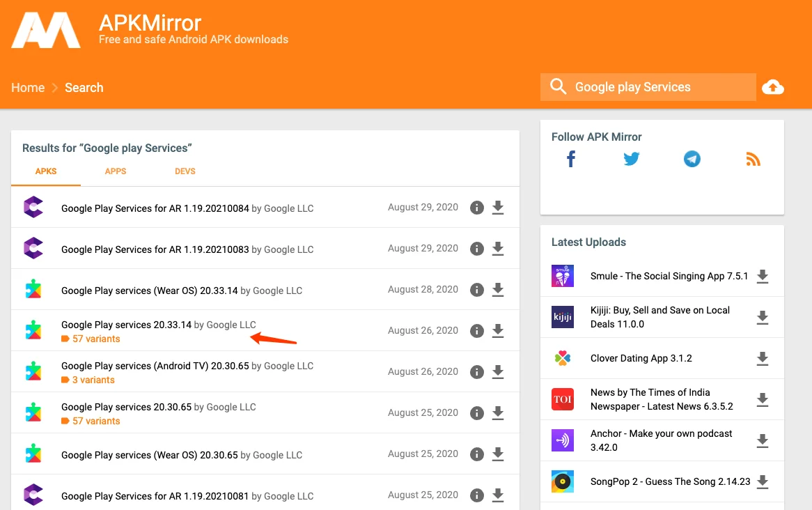Click the search magnifier icon
Screen dimensions: 812x510
pos(558,86)
